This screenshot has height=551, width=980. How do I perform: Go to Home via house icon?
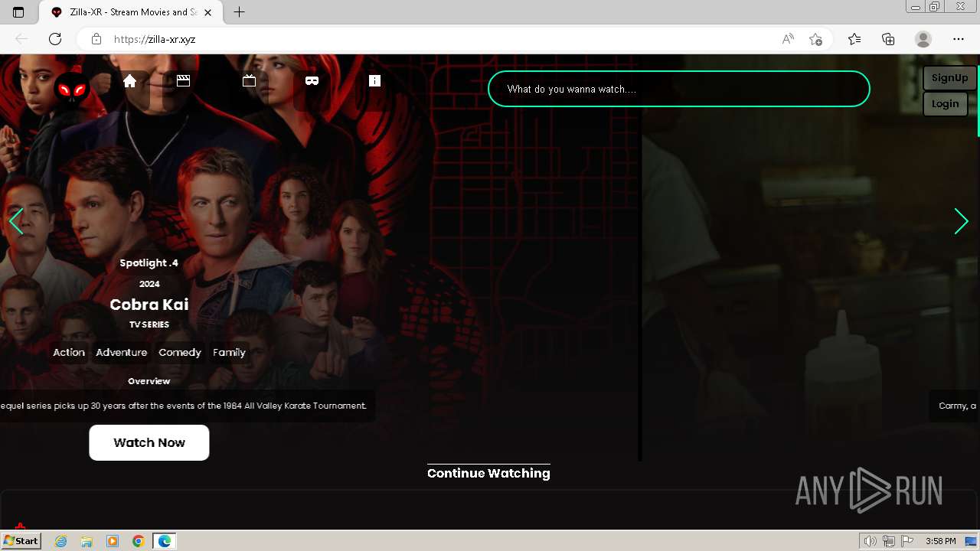129,80
